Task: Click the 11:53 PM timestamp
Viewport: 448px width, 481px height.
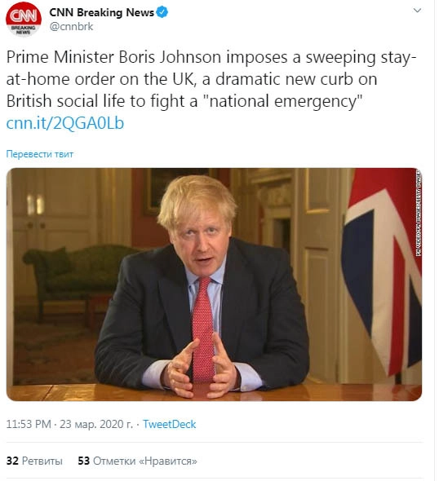Action: [29, 424]
